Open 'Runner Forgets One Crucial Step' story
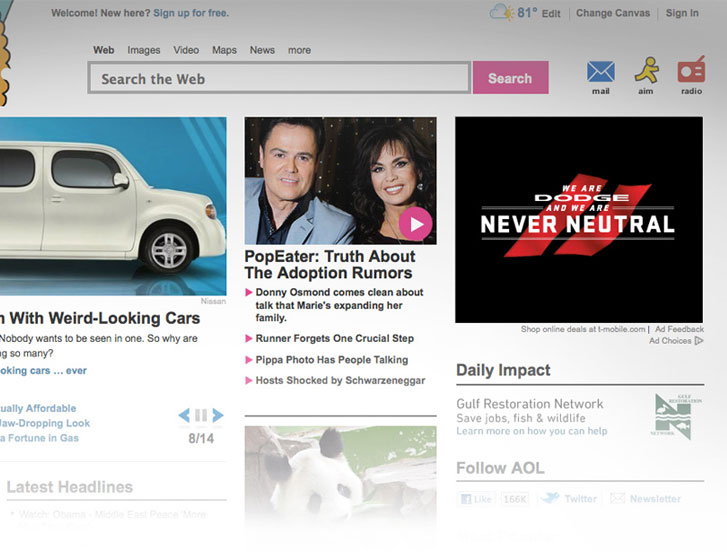This screenshot has width=727, height=552. point(334,338)
